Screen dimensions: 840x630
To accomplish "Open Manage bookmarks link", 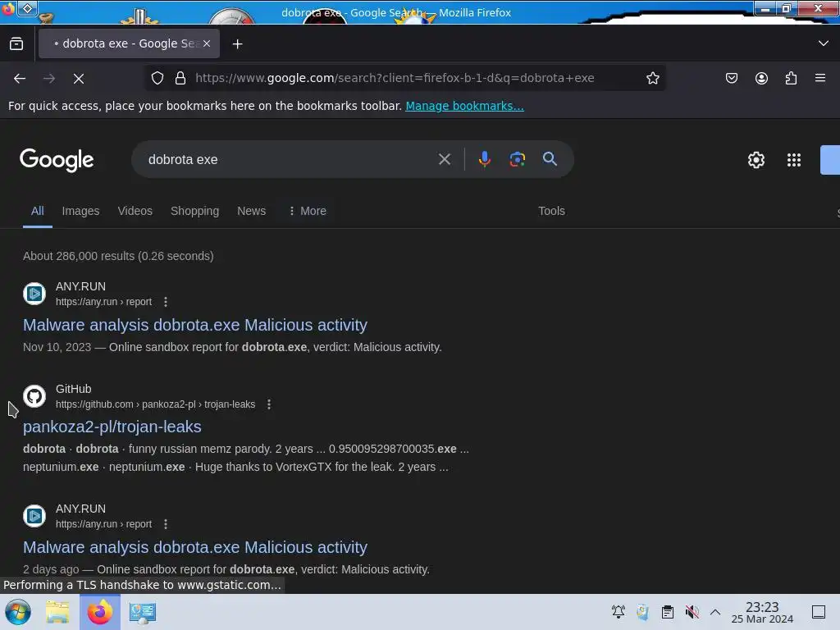I will [464, 106].
